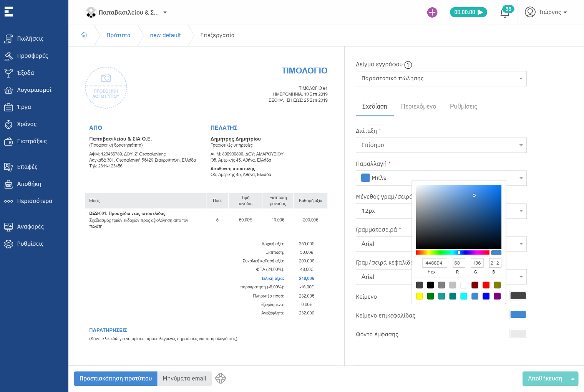Open the Παραστατικό πώλησης dropdown
Screen dimensions: 584x392
(x=441, y=78)
